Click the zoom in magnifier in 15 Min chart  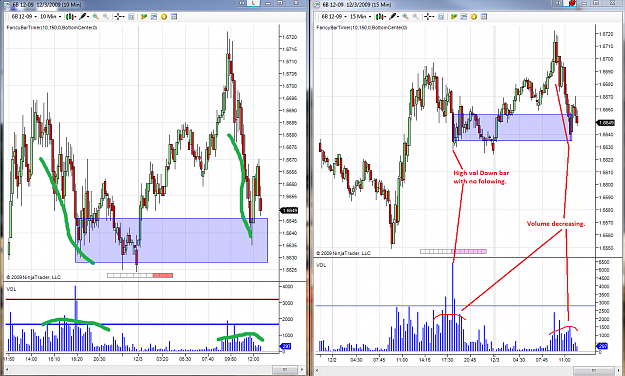405,17
